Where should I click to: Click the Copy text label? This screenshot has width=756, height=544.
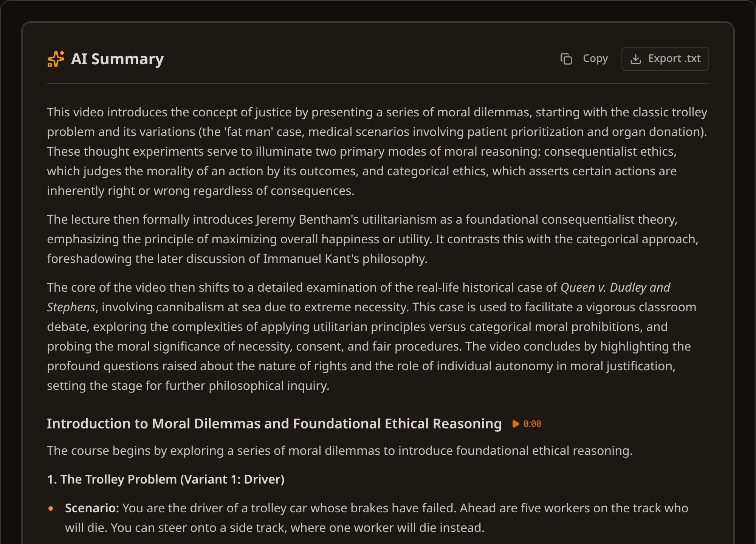coord(595,59)
